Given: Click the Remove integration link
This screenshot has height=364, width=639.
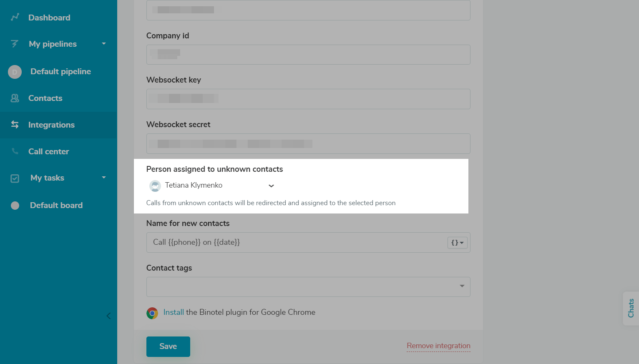Looking at the screenshot, I should point(438,346).
